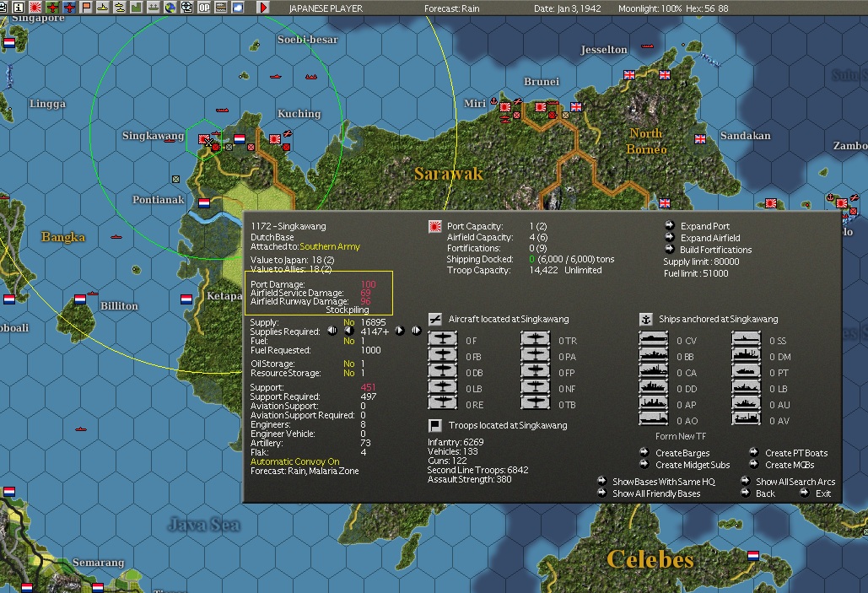
Task: Click Create PT Boats
Action: (x=796, y=453)
